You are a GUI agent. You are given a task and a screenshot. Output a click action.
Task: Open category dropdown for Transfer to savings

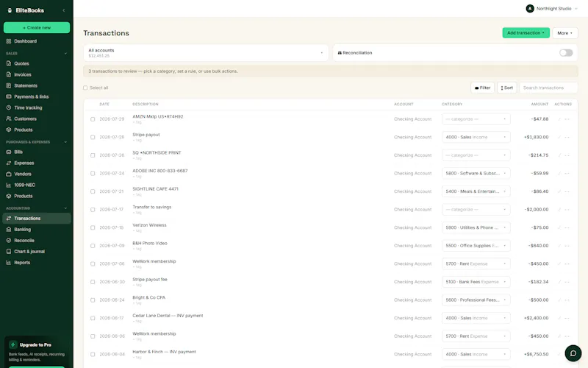tap(476, 210)
